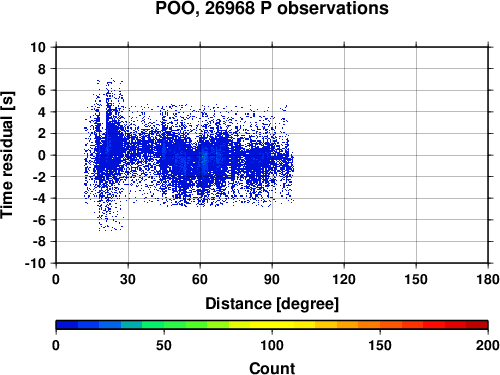Click the y-axis tick label "-8"

tap(39, 242)
